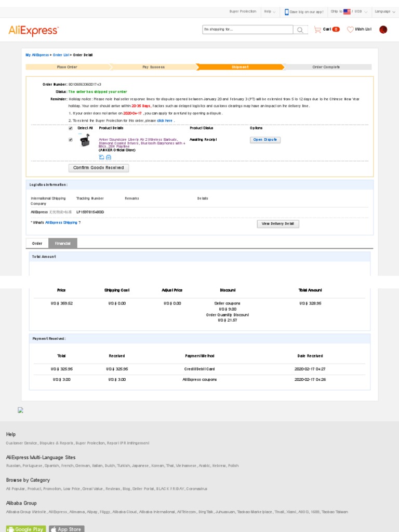Click the Shipment progress step
Viewport: 399px width, 532px height.
[x=240, y=67]
